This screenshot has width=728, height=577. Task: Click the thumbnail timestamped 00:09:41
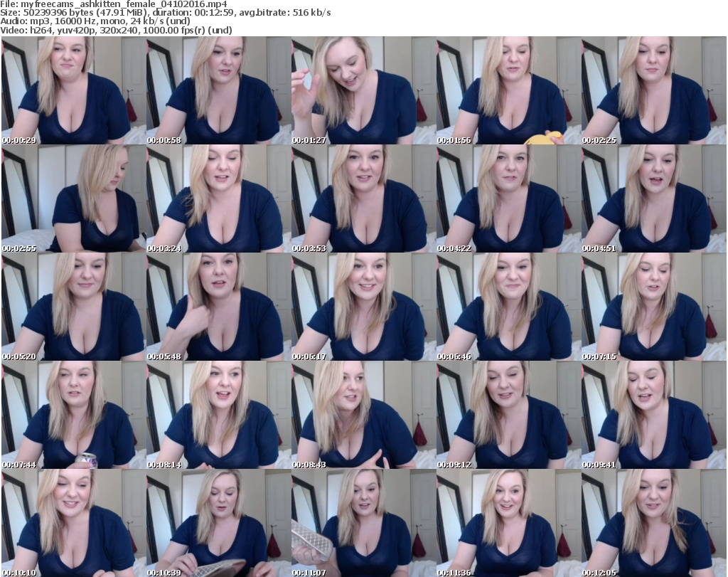[654, 415]
